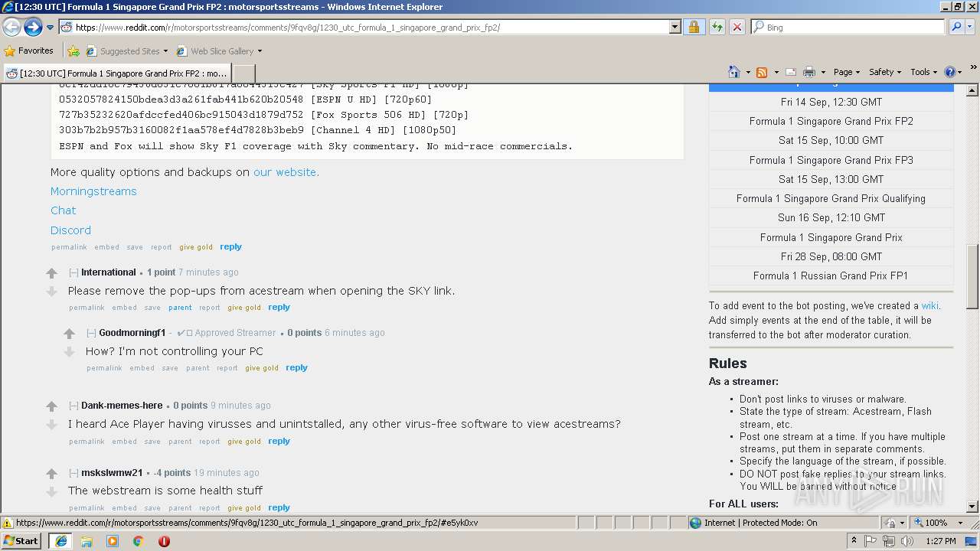Downvote the comment by International
The width and height of the screenshot is (980, 551).
[51, 292]
